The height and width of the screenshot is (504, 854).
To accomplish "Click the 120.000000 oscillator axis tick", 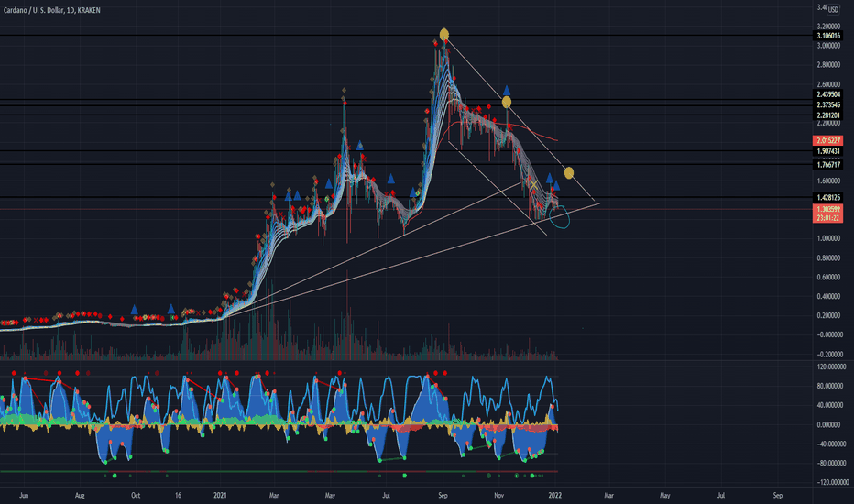I will click(830, 367).
